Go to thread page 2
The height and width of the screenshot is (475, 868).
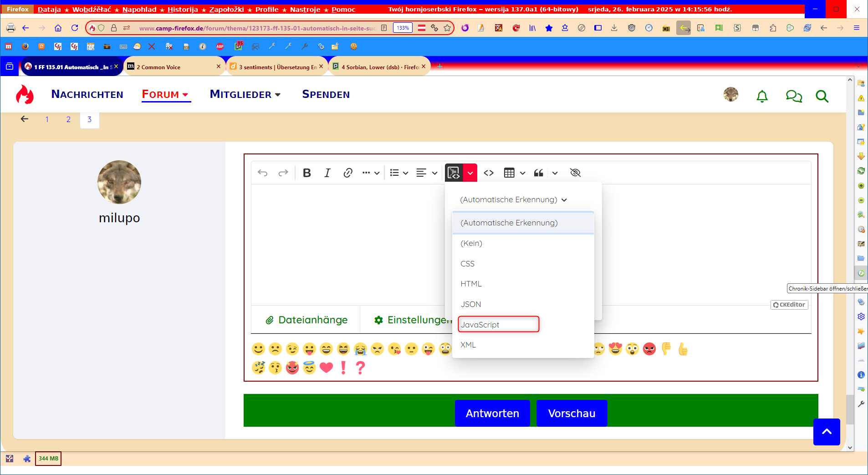(68, 119)
